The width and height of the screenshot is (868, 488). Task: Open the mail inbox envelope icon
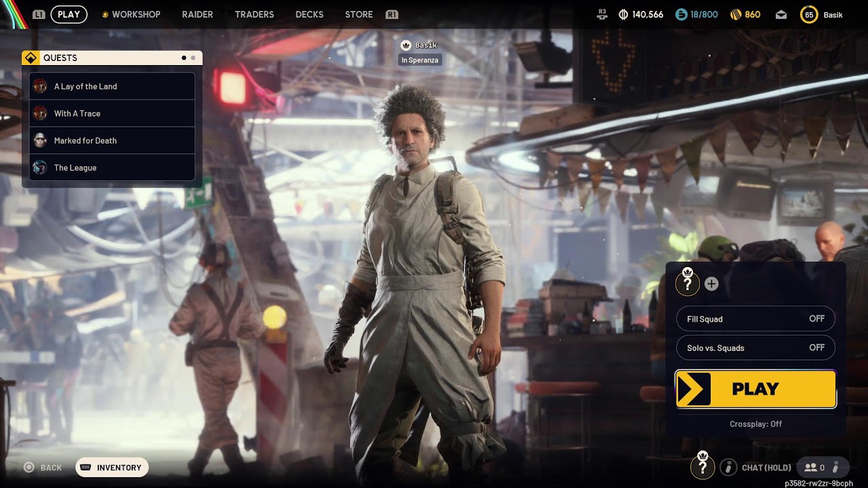coord(781,14)
